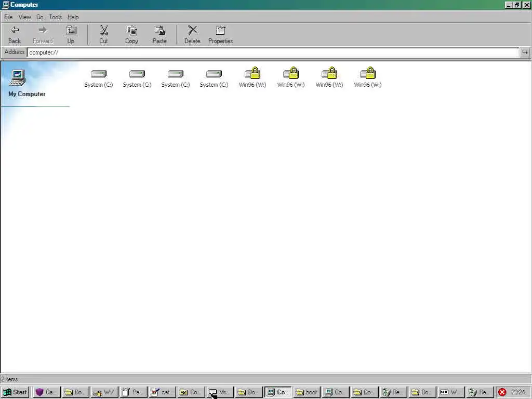Go up one level with Up button
This screenshot has height=399, width=532.
click(x=71, y=35)
